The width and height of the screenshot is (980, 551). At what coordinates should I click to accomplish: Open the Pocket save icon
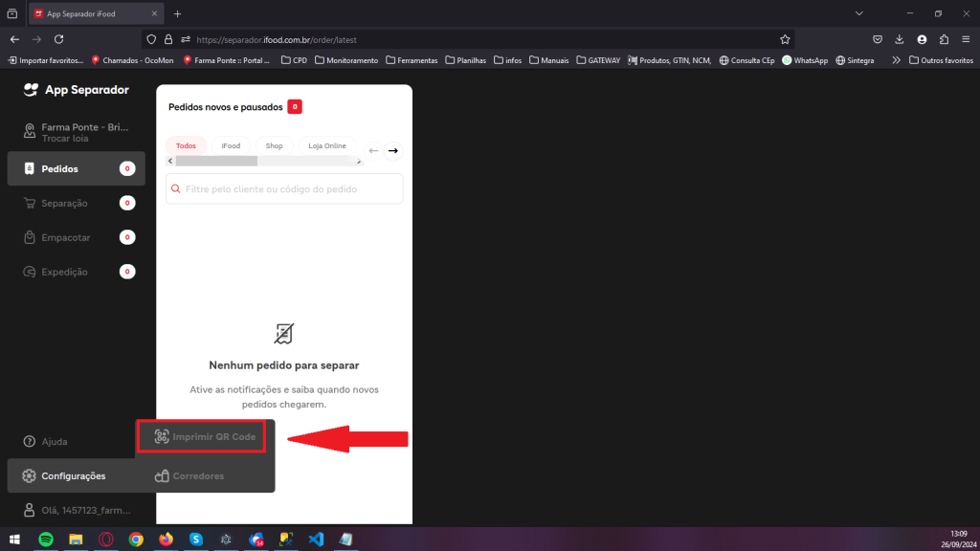[878, 39]
